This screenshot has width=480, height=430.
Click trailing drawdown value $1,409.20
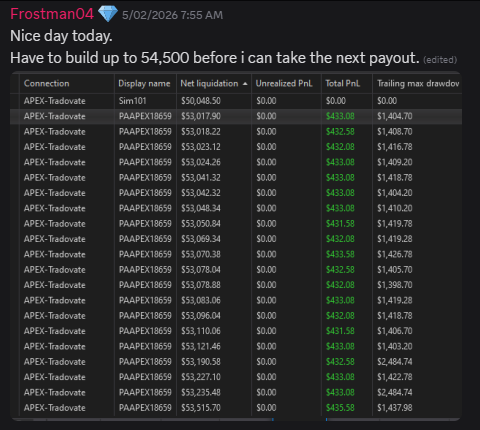coord(395,162)
